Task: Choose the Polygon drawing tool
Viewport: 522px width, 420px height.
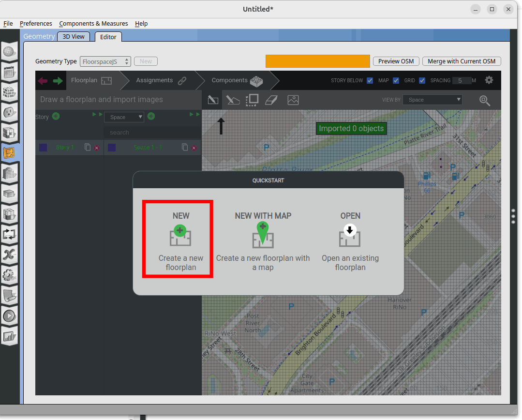Action: point(233,100)
